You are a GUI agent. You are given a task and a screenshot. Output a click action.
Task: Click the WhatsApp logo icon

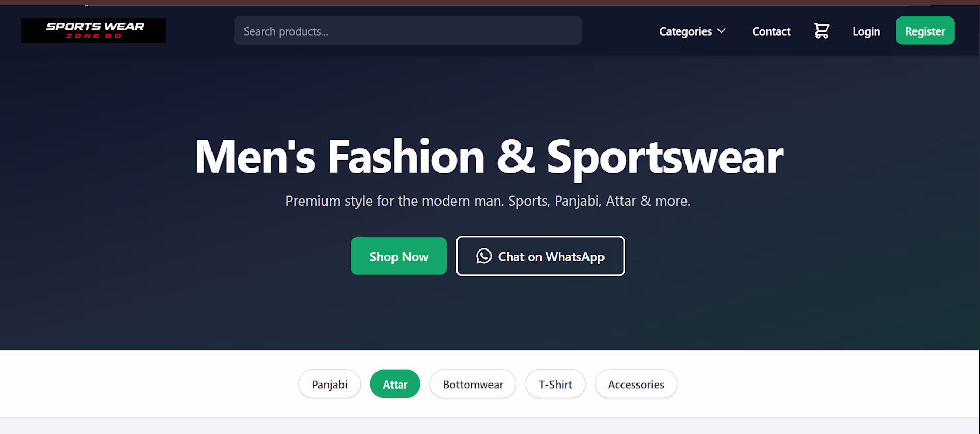[484, 256]
